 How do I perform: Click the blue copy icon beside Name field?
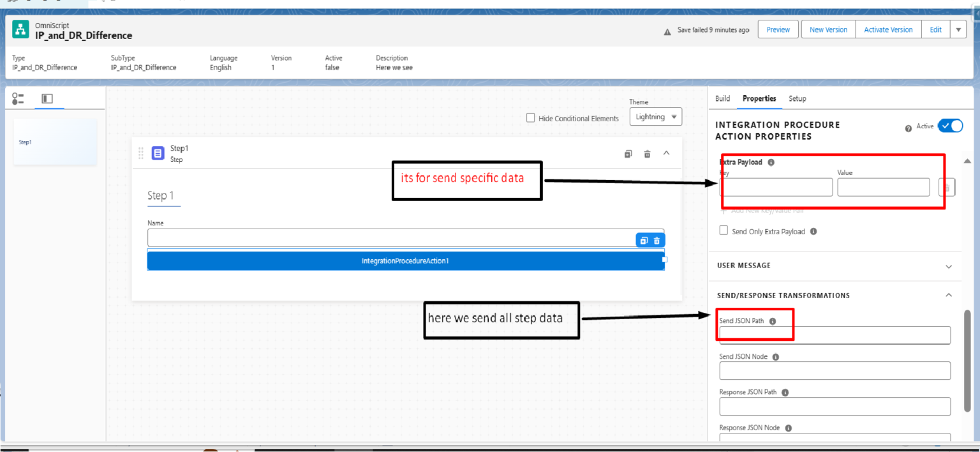644,240
